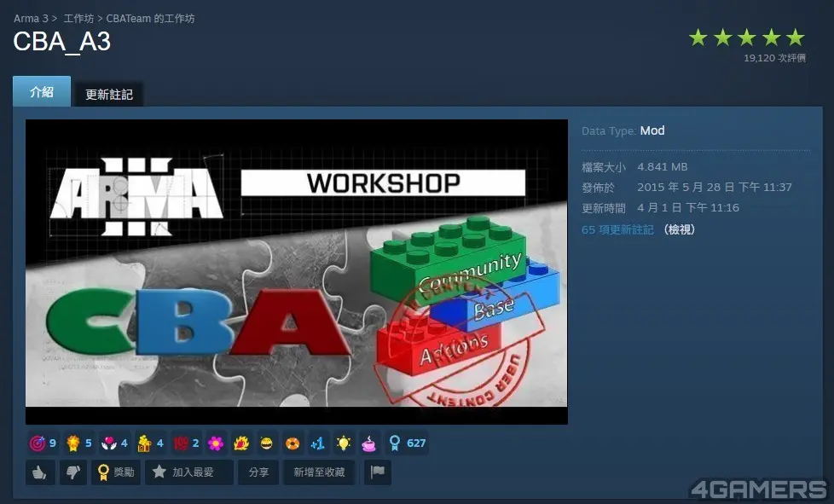834x504 pixels.
Task: Click the 獎勵 award button
Action: coord(116,472)
